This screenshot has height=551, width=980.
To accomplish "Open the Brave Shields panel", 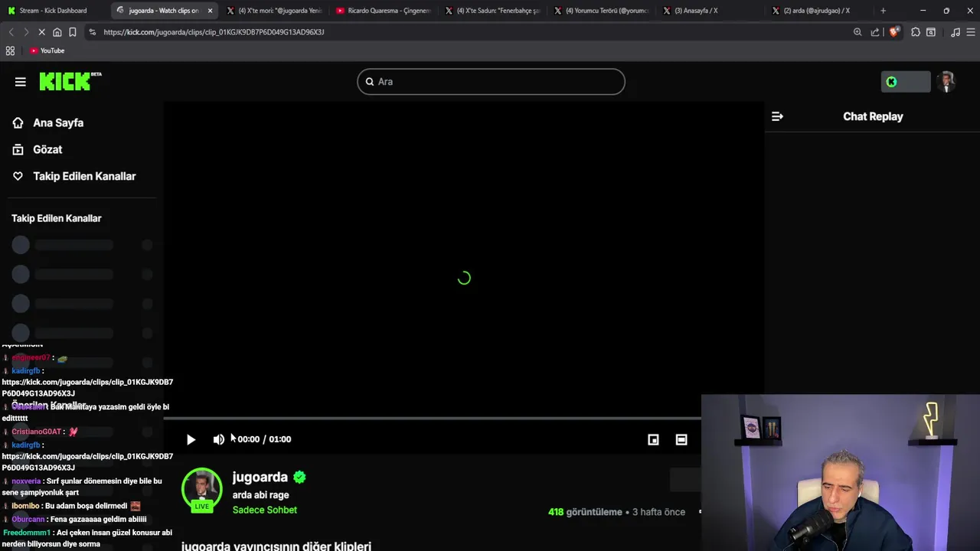I will [893, 32].
